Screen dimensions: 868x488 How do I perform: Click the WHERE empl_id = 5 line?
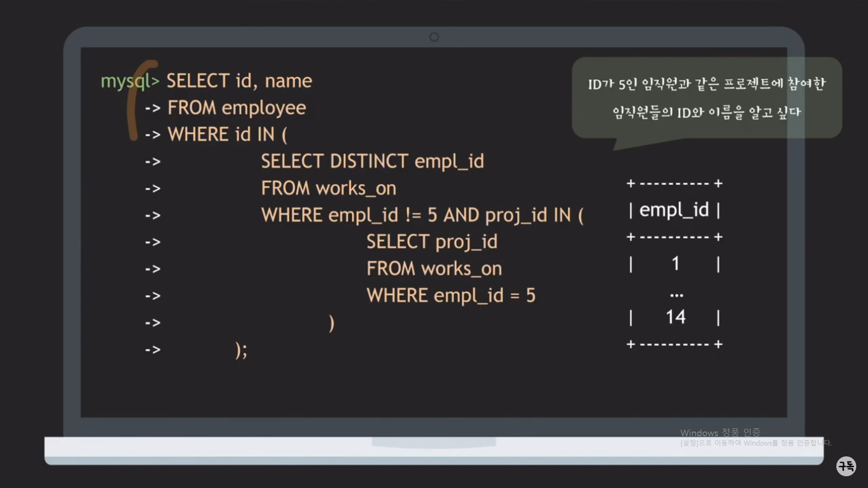pyautogui.click(x=451, y=296)
